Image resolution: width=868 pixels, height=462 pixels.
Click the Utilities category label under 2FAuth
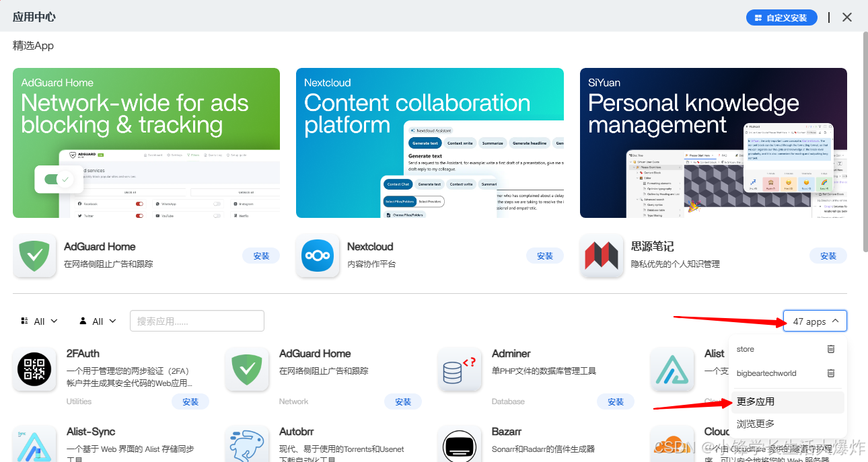(x=79, y=401)
